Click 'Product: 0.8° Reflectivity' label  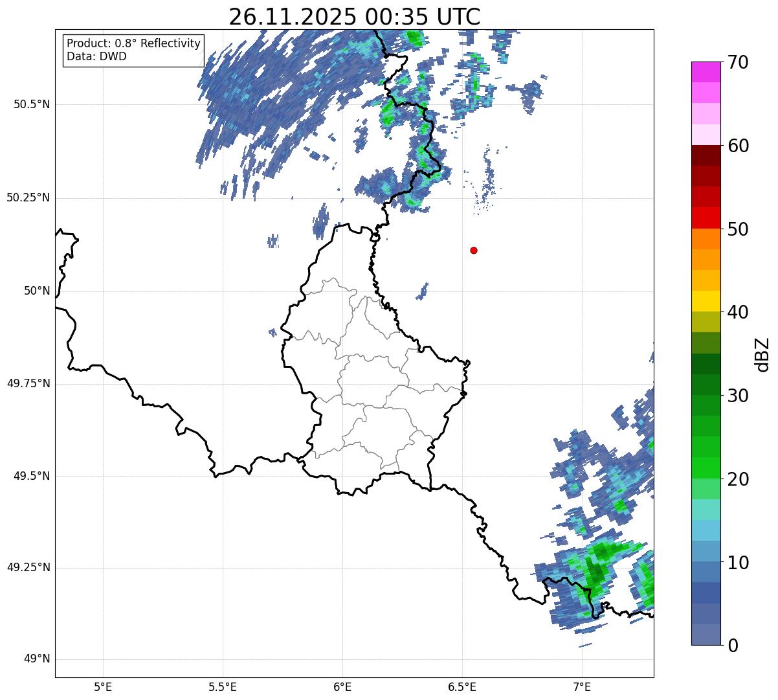click(x=134, y=43)
